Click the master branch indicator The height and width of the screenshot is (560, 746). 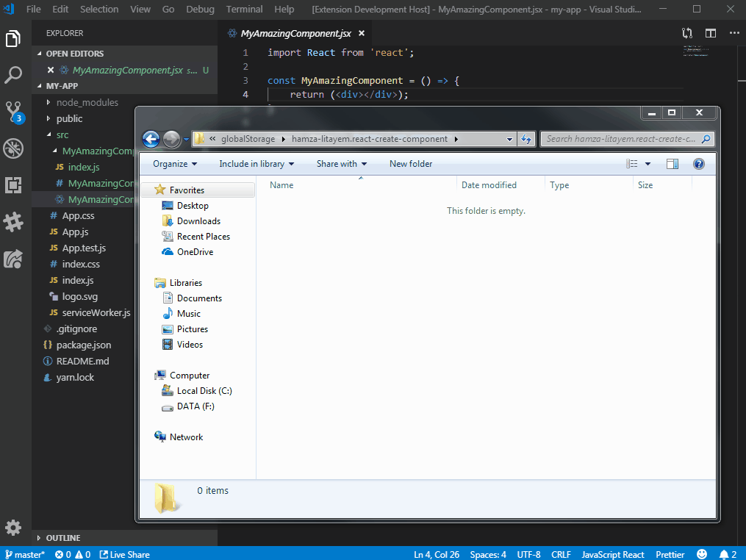(x=25, y=554)
